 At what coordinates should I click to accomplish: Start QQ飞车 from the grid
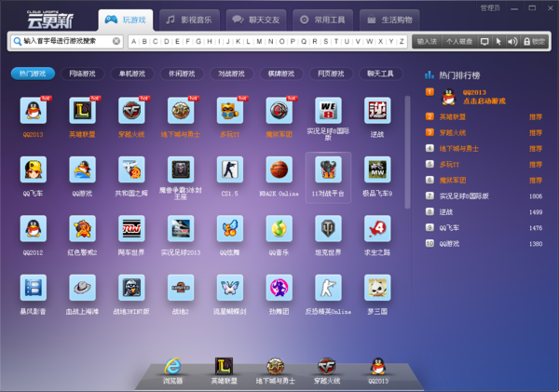click(x=34, y=169)
